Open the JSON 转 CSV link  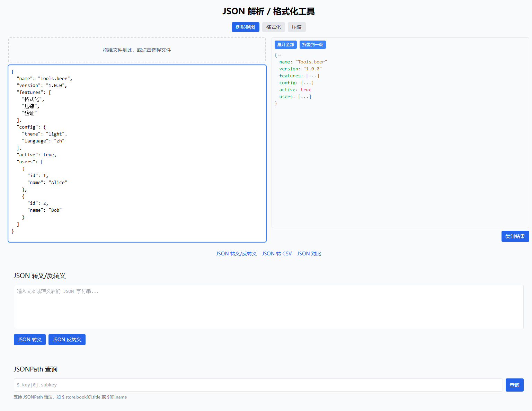(277, 253)
